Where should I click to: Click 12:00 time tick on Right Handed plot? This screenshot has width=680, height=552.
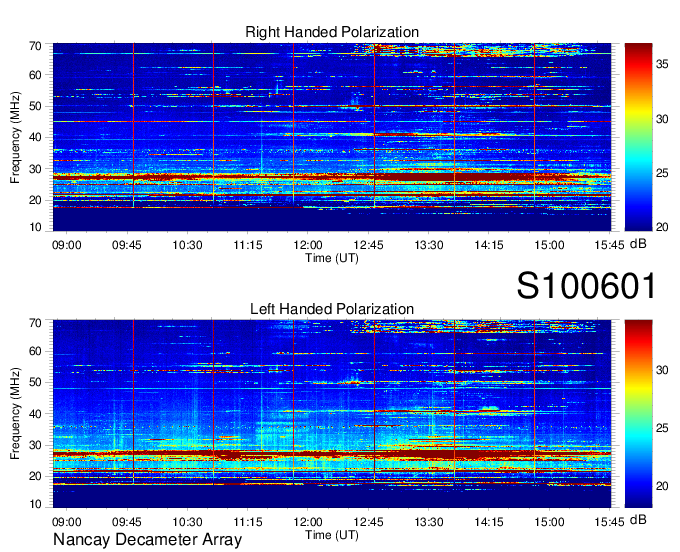coord(308,245)
